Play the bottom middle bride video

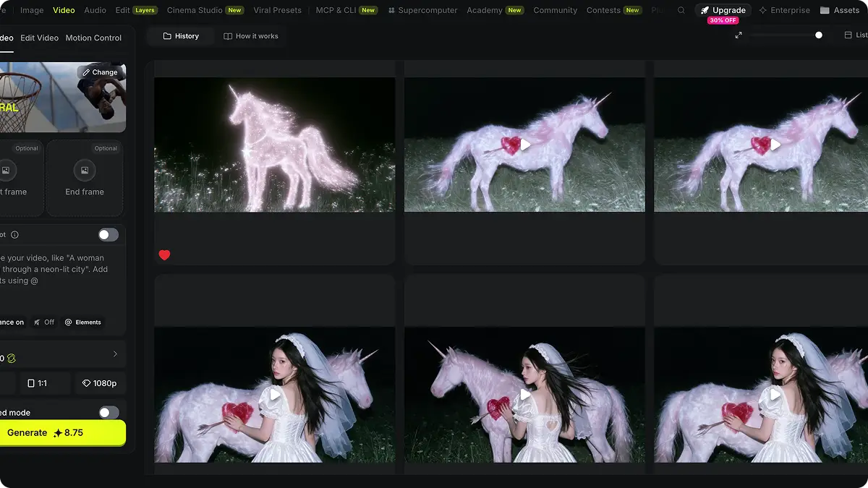(x=526, y=395)
